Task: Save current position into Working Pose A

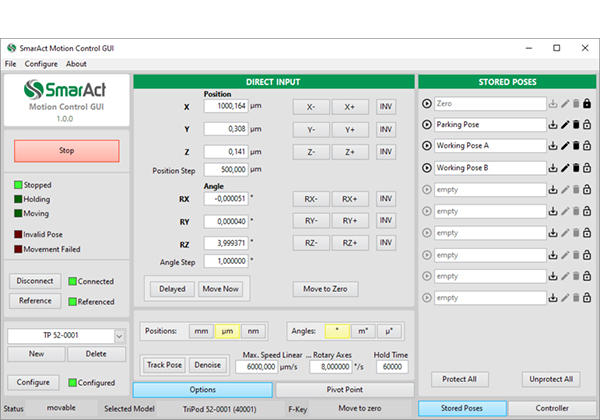Action: pos(553,146)
